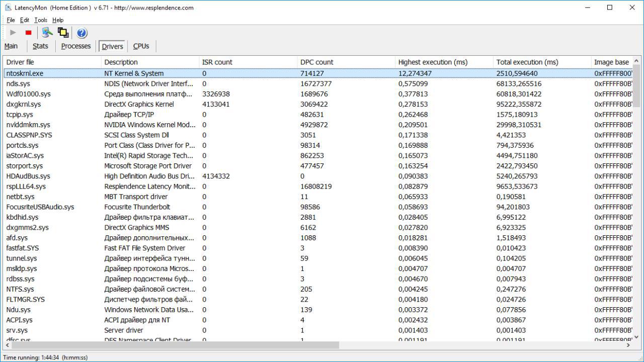Open the Tools menu
This screenshot has height=362, width=644.
[x=41, y=20]
